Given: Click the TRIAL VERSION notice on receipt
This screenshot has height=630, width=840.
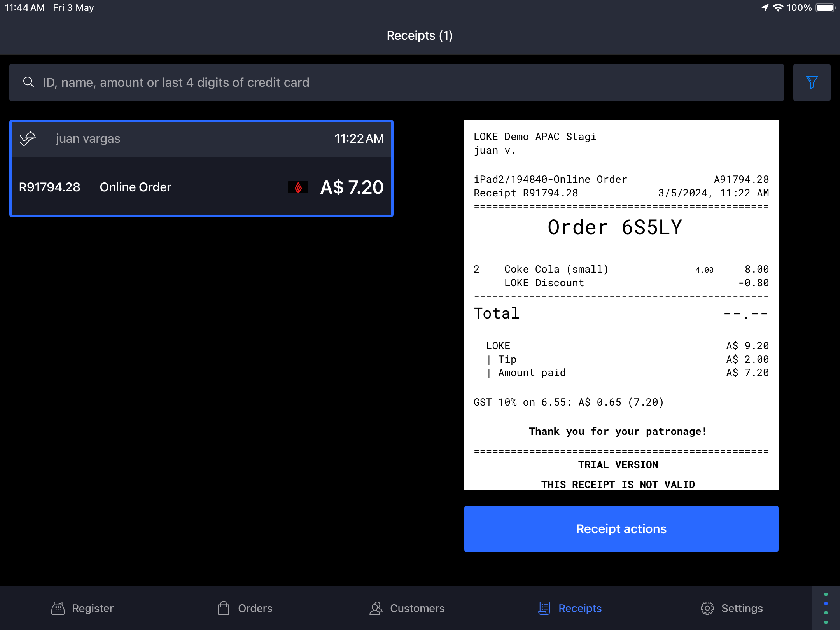Looking at the screenshot, I should (x=618, y=465).
